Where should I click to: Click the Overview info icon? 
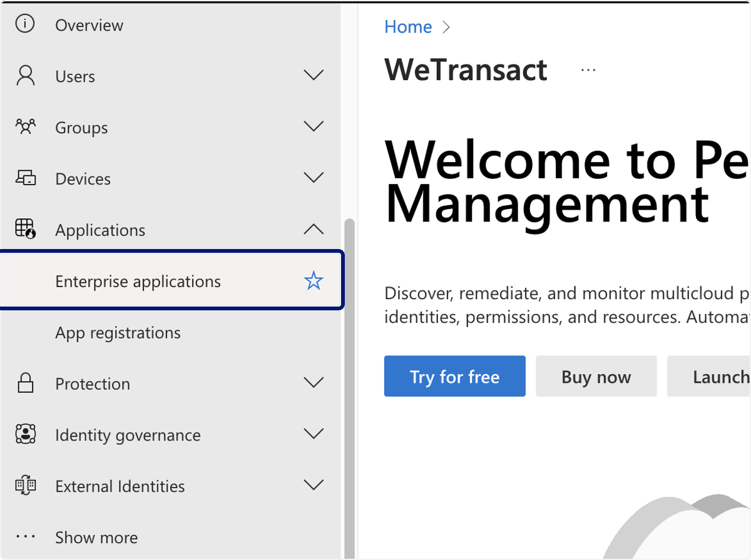25,25
